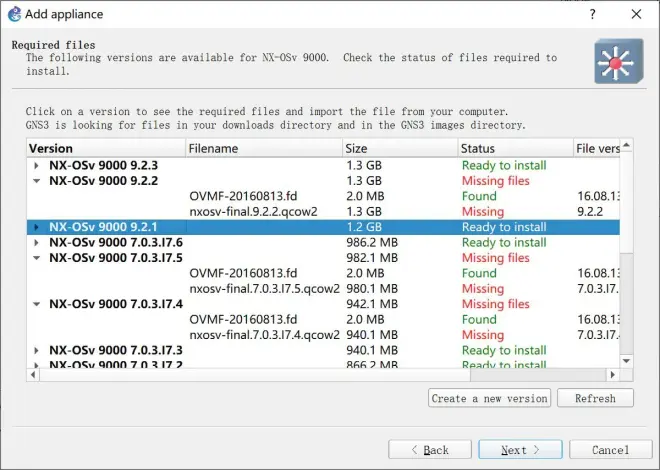Click the vertical scrollbar up arrow
The height and width of the screenshot is (470, 660).
626,146
